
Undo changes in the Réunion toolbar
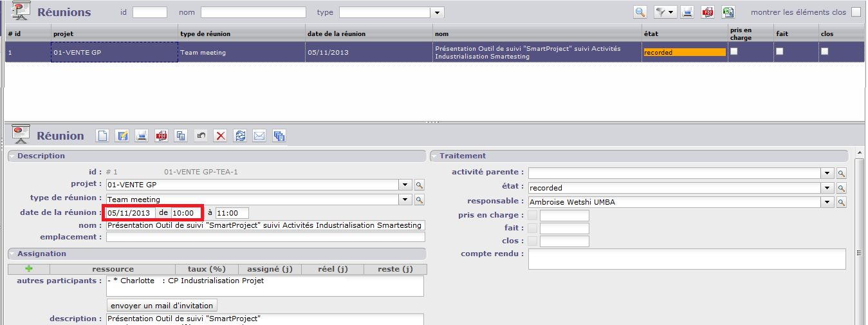point(201,135)
